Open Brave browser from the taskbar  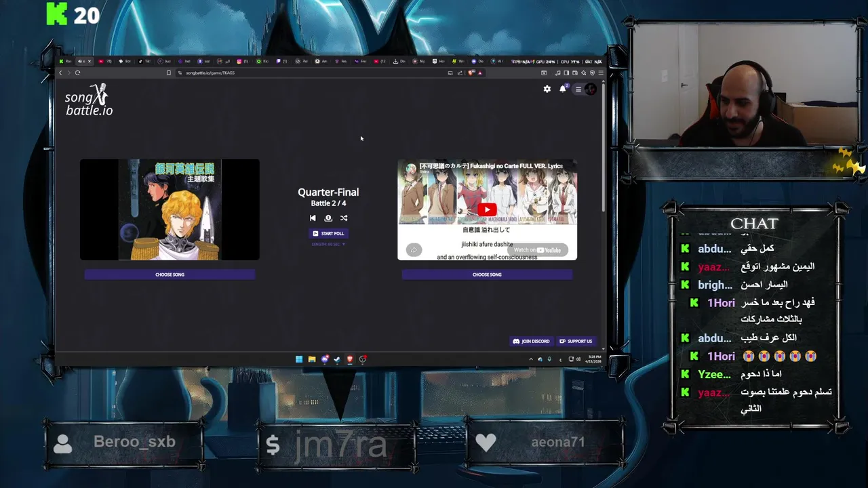coord(350,359)
